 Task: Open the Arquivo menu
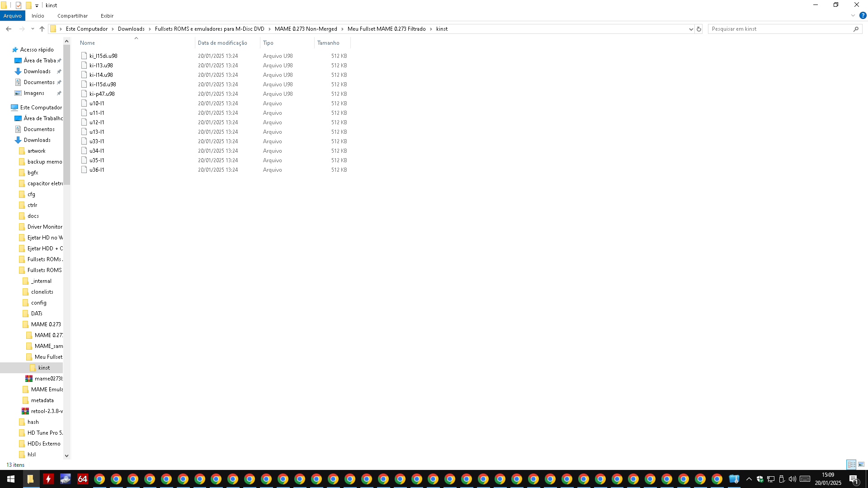click(x=12, y=16)
